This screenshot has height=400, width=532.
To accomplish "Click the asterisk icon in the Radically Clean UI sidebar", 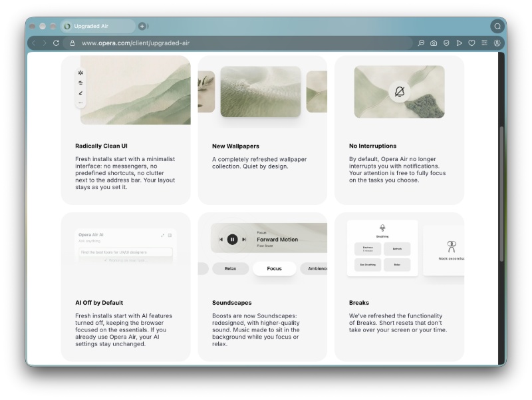I will coord(80,73).
